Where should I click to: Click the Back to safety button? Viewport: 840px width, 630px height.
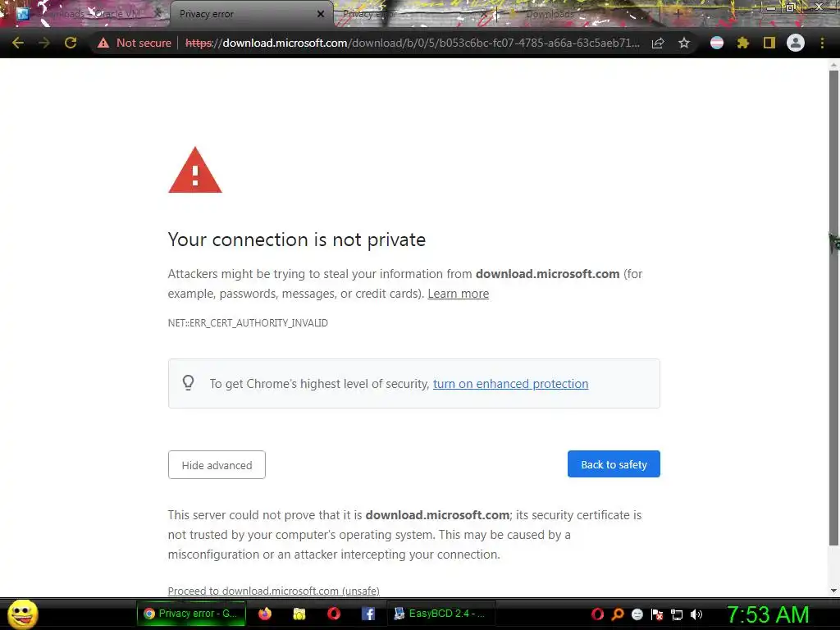point(614,464)
